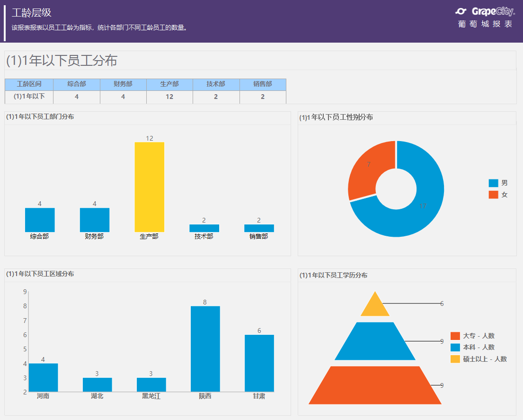
Task: Select the yellow 生产部 bar
Action: [x=150, y=187]
